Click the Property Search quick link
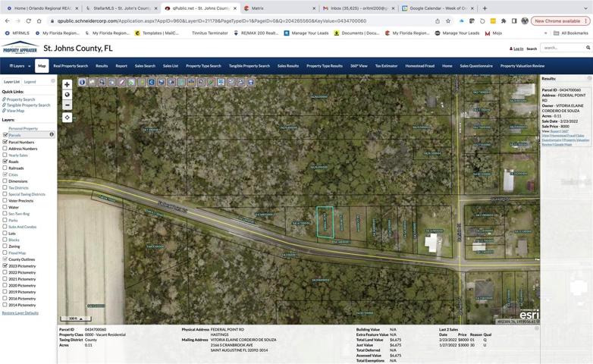This screenshot has height=364, width=593. [20, 99]
